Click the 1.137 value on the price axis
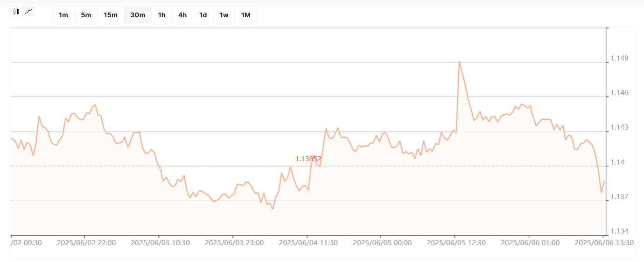Screen dimensions: 644x262 pyautogui.click(x=619, y=197)
